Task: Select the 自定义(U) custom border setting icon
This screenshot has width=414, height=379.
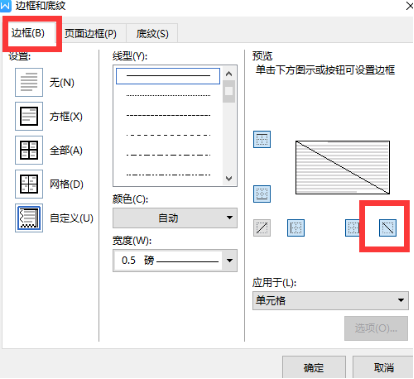Action: [x=29, y=218]
